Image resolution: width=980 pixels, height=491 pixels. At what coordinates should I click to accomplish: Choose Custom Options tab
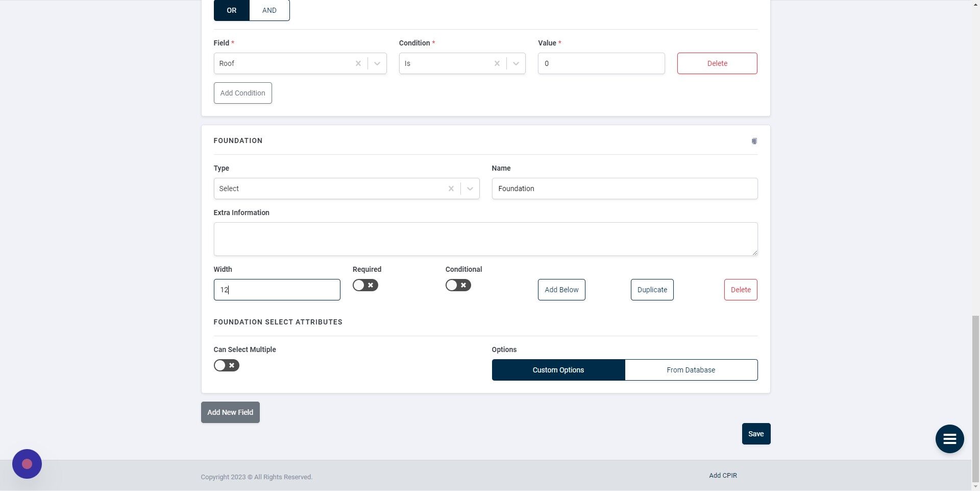pos(558,370)
